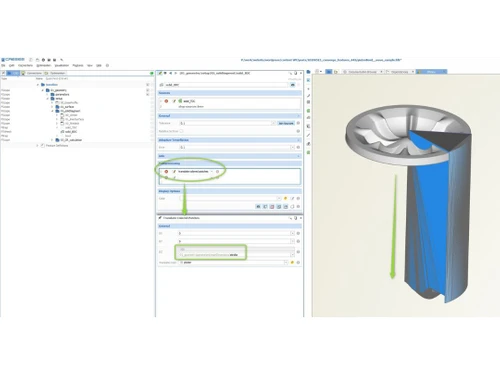Edit the translate postprocessing entry via pencil icon
The image size is (500, 375).
point(174,172)
